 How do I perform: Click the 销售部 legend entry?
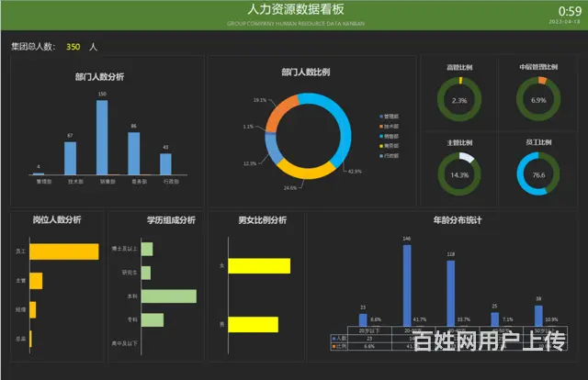(x=390, y=136)
